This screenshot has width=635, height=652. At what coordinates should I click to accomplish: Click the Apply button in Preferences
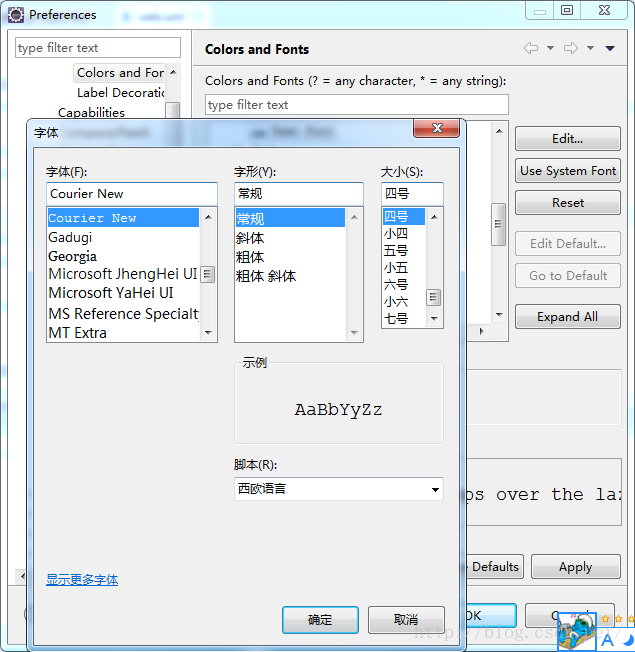pos(576,566)
